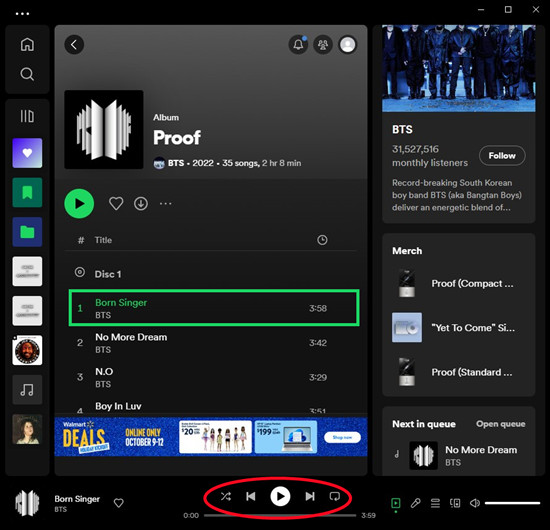Toggle repeat mode
Screen dimensions: 550x530
pos(335,496)
